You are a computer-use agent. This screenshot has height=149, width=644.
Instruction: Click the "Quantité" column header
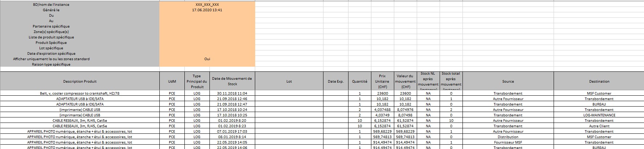pyautogui.click(x=359, y=82)
